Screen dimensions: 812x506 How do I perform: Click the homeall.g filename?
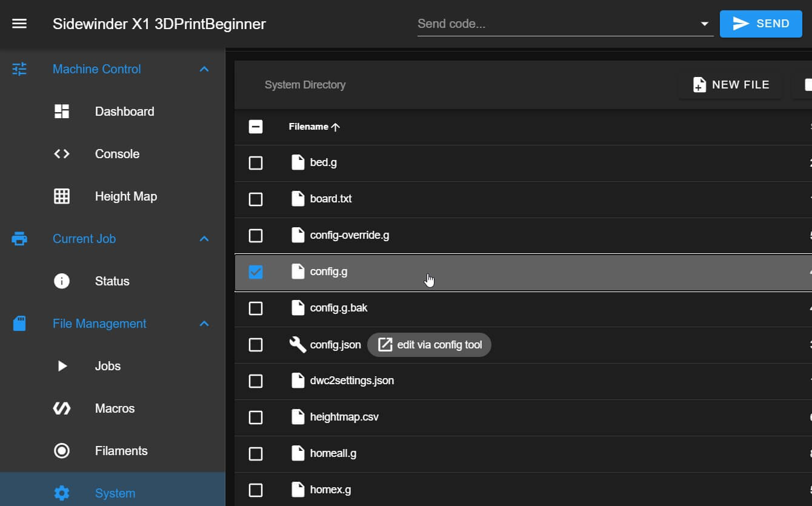[333, 453]
